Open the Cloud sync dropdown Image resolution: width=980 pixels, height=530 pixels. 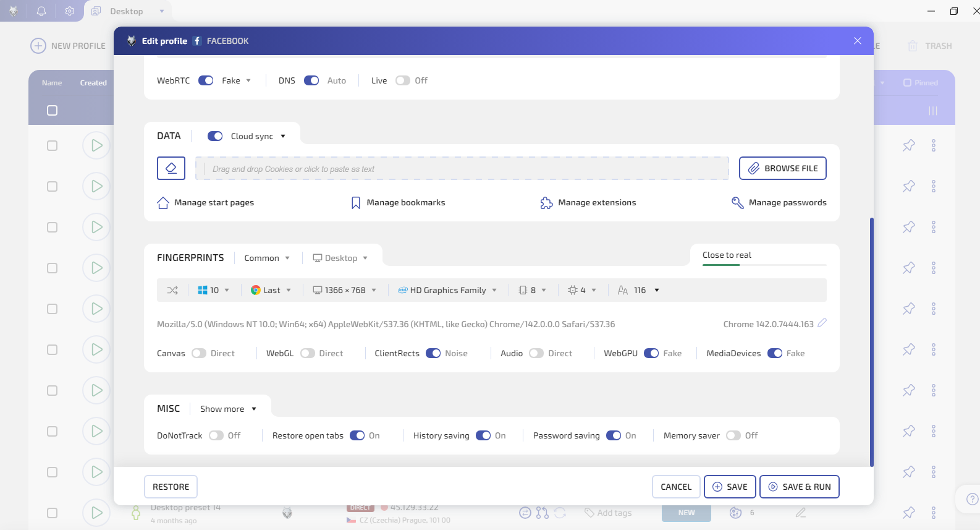(258, 136)
